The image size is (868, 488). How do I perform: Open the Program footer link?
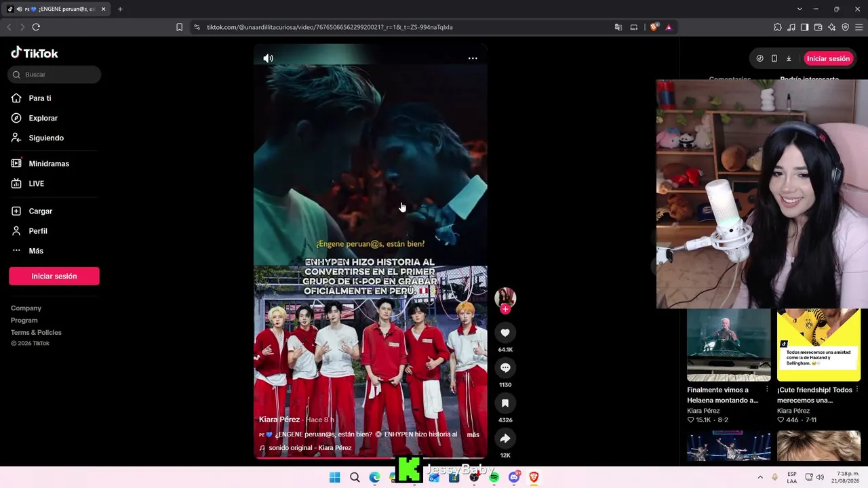[x=24, y=321]
